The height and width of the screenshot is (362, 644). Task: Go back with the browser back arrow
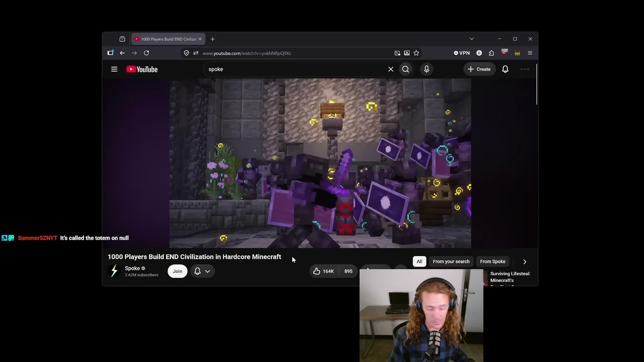(122, 53)
